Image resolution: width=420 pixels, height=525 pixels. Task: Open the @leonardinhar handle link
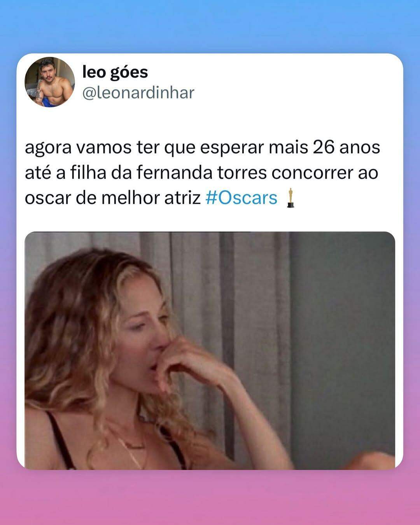point(138,93)
